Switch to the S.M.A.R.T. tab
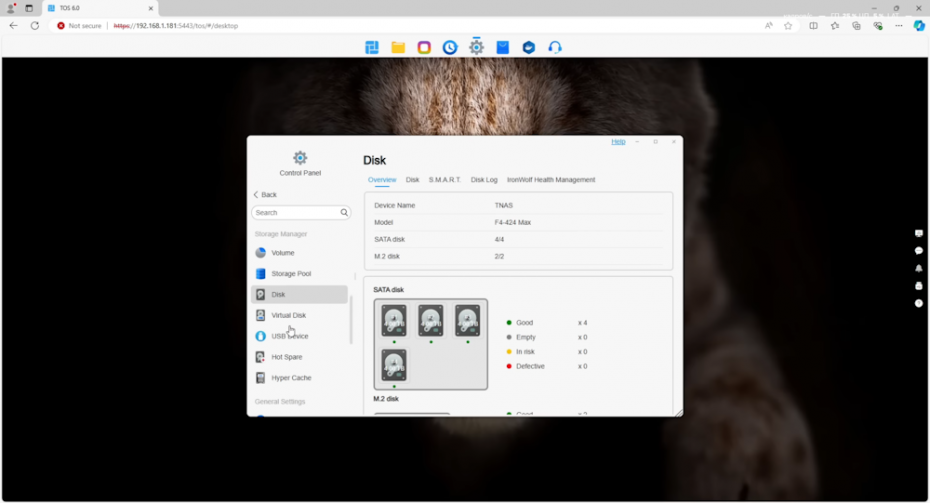 445,180
